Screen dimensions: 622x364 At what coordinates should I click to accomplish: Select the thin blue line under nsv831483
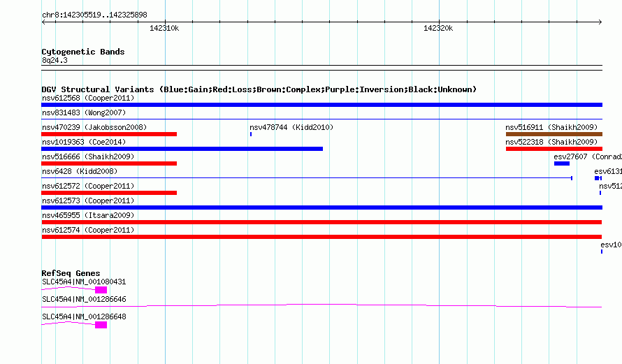[x=321, y=119]
